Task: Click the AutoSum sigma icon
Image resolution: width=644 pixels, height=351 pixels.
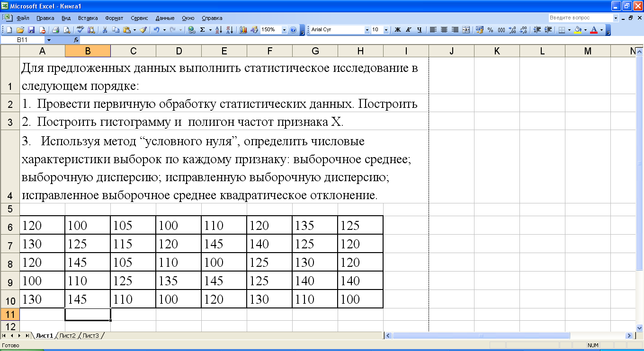Action: (x=202, y=30)
